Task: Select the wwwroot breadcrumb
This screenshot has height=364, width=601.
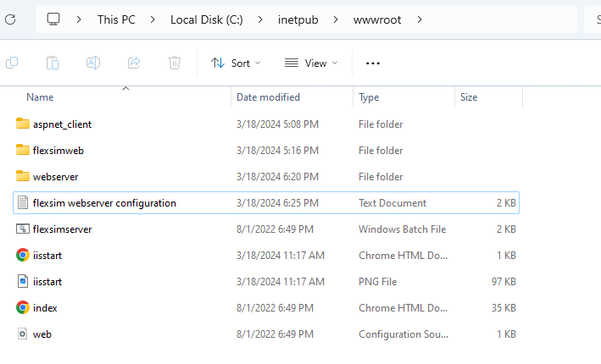Action: click(377, 19)
